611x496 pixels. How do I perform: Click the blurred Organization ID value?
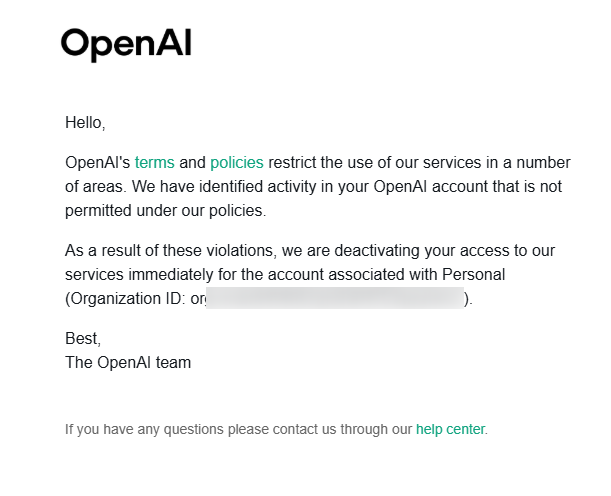[x=335, y=298]
